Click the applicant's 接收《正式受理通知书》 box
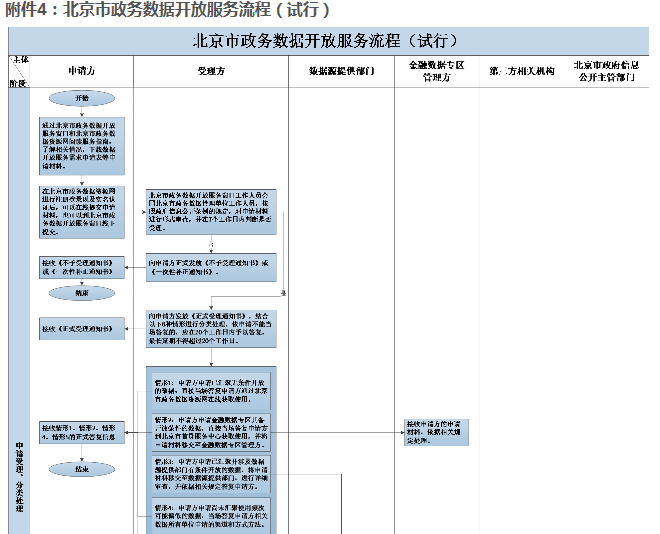 pyautogui.click(x=82, y=327)
